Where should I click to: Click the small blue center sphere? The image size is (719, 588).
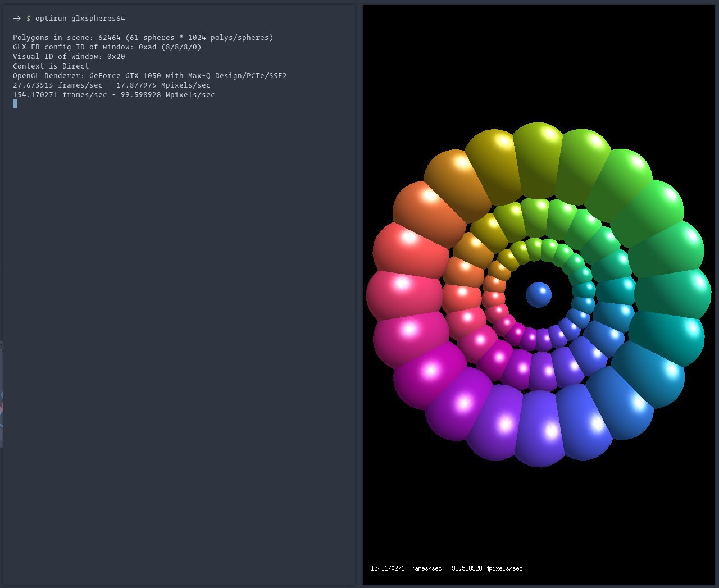click(539, 295)
